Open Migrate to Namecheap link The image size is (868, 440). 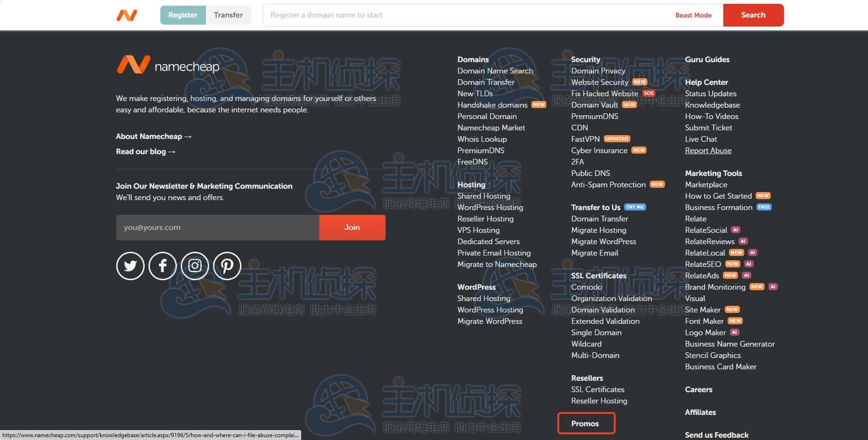[497, 265]
